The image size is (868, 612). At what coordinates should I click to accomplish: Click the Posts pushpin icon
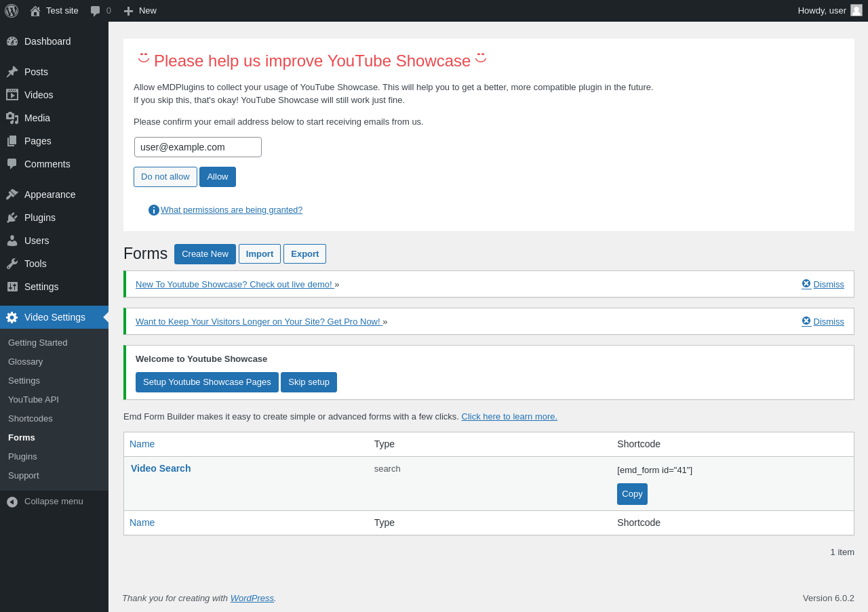click(x=12, y=72)
